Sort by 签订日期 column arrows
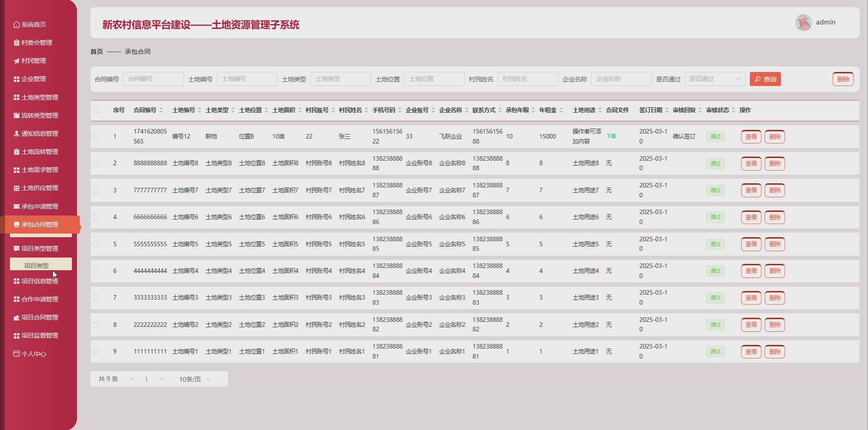 coord(667,110)
